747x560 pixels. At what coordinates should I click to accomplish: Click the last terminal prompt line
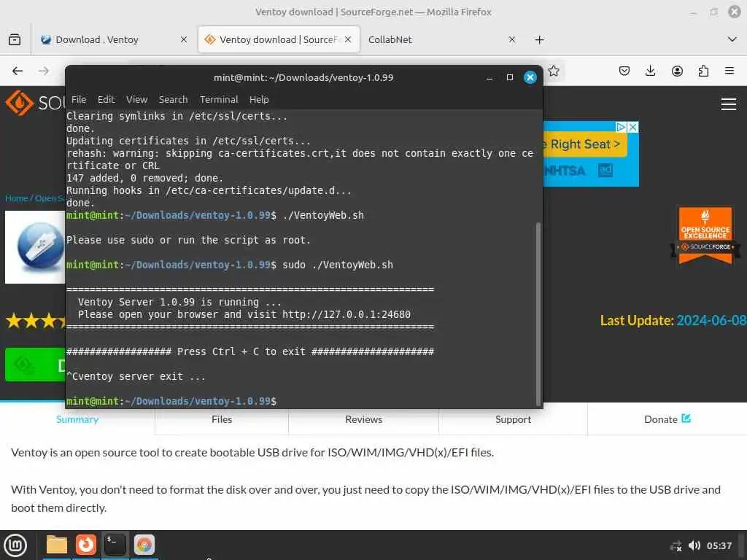click(171, 402)
